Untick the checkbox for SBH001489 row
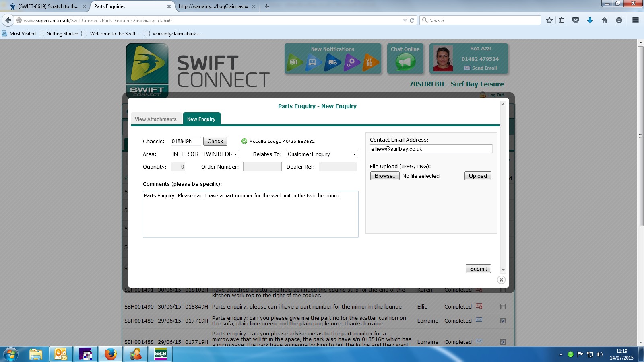 click(x=503, y=321)
